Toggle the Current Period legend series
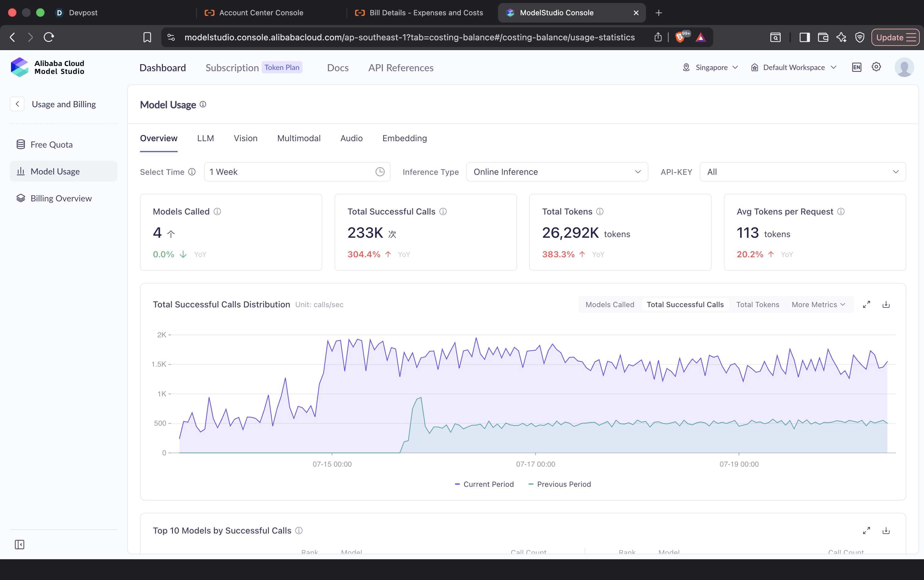Viewport: 924px width, 580px height. (x=484, y=484)
